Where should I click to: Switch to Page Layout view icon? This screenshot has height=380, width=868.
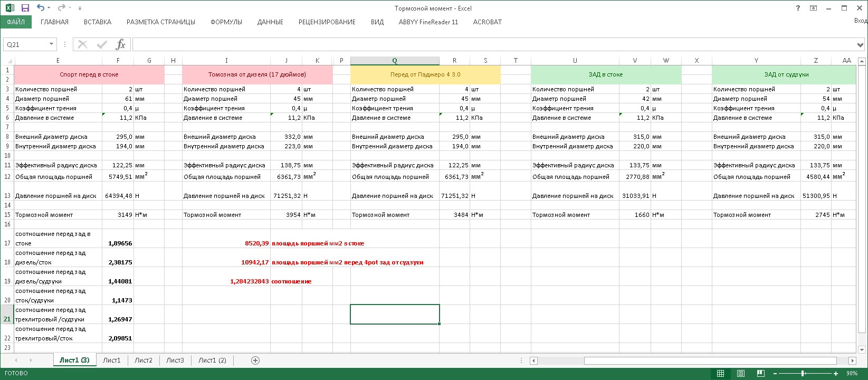741,373
